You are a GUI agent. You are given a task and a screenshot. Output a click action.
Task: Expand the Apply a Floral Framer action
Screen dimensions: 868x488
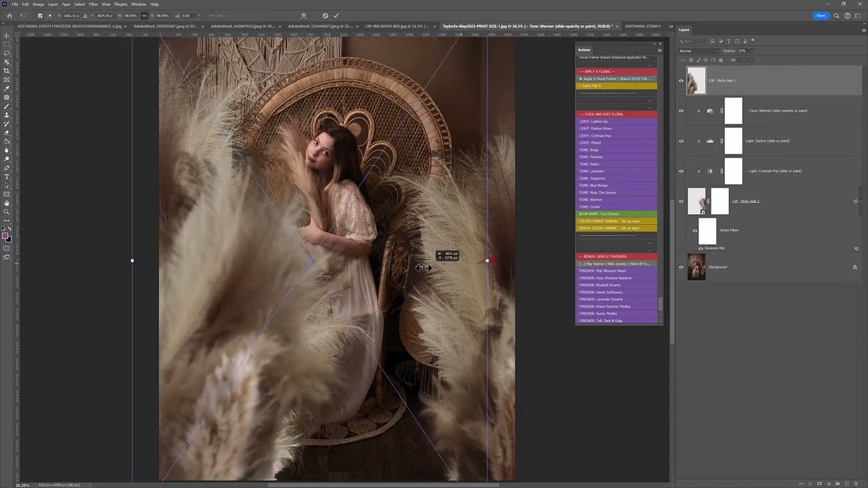580,79
